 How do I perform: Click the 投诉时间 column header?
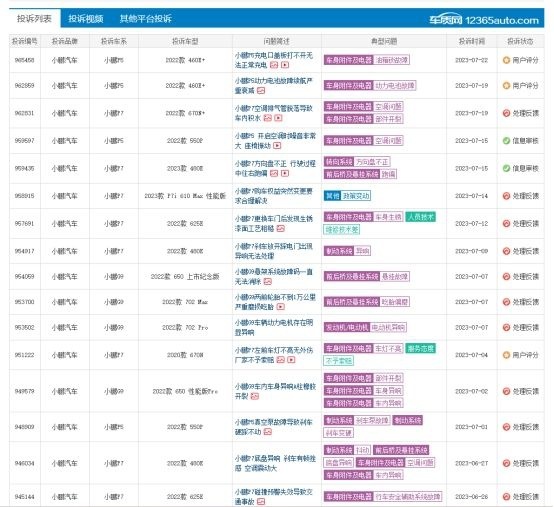472,41
